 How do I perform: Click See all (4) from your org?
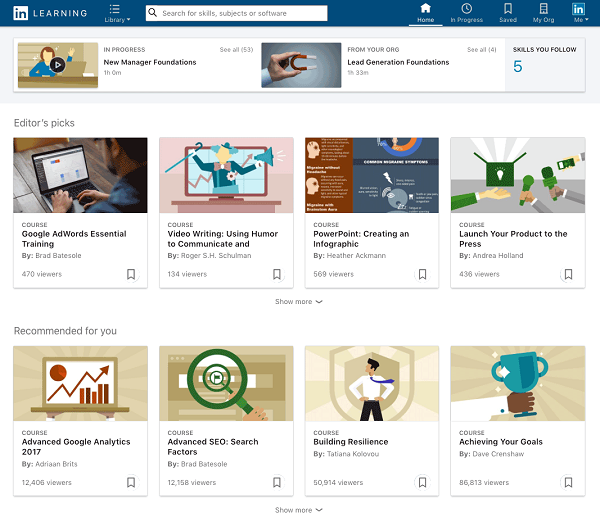coord(481,49)
